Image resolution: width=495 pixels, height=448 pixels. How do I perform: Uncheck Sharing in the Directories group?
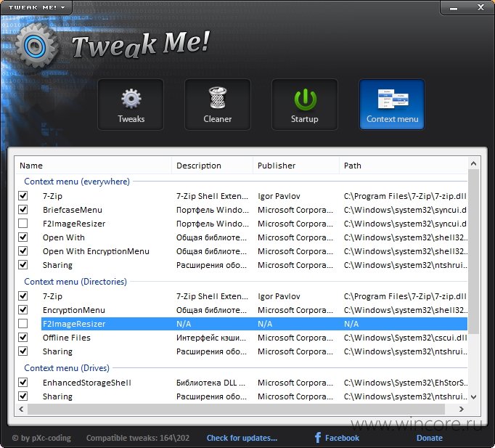tap(23, 351)
